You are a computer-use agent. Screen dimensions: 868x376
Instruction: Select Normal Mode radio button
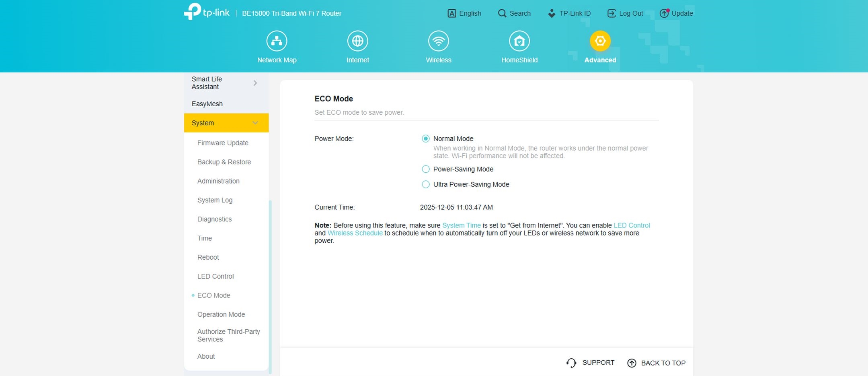click(425, 138)
